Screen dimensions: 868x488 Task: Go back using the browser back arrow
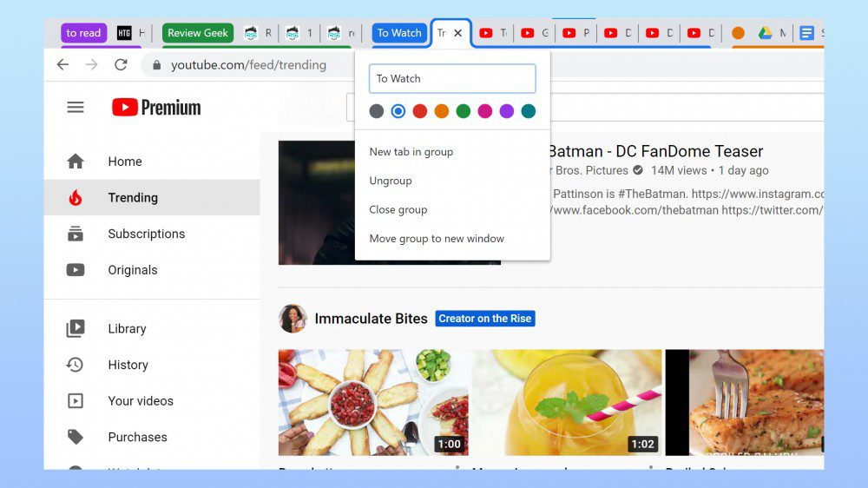pyautogui.click(x=62, y=65)
